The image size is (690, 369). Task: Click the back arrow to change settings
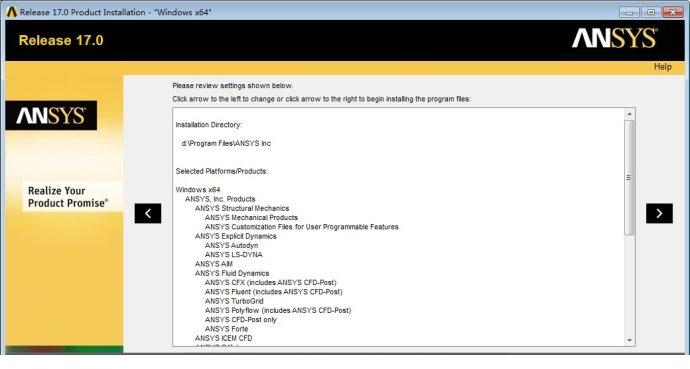coord(148,213)
